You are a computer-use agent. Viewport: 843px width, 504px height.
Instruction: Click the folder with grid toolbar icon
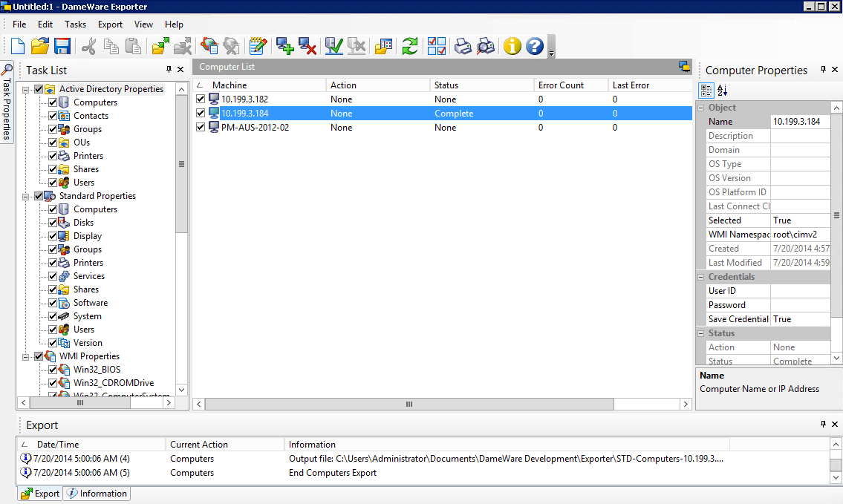[x=383, y=46]
